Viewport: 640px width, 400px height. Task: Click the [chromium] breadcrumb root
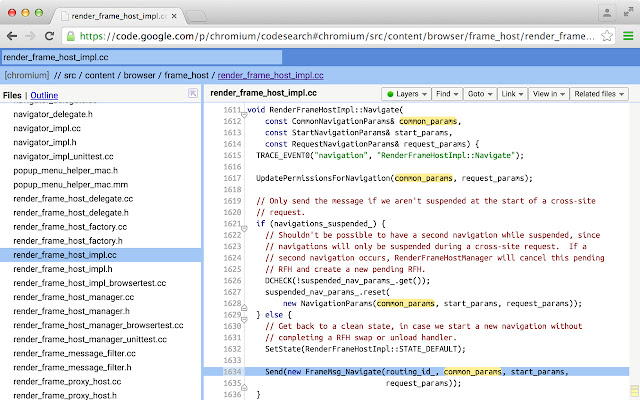click(x=27, y=75)
